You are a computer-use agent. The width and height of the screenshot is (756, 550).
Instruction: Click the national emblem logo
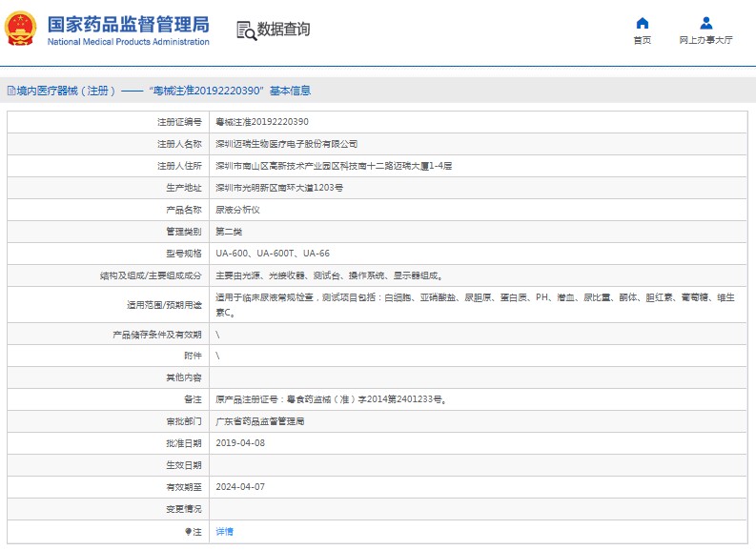pyautogui.click(x=20, y=29)
